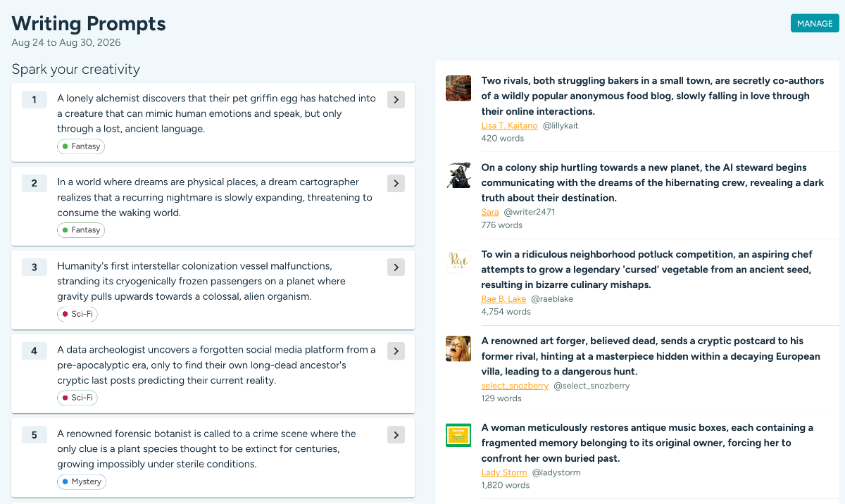The height and width of the screenshot is (504, 845).
Task: Expand the interstellar colonization vessel prompt
Action: pyautogui.click(x=396, y=267)
